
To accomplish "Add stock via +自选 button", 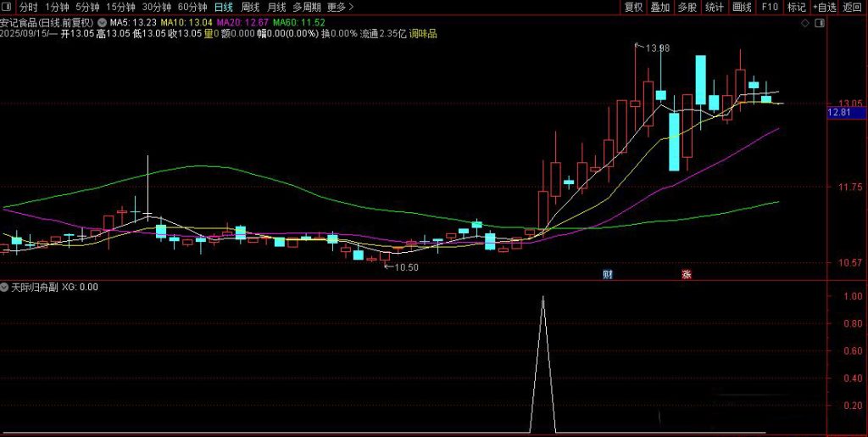I will pyautogui.click(x=824, y=8).
